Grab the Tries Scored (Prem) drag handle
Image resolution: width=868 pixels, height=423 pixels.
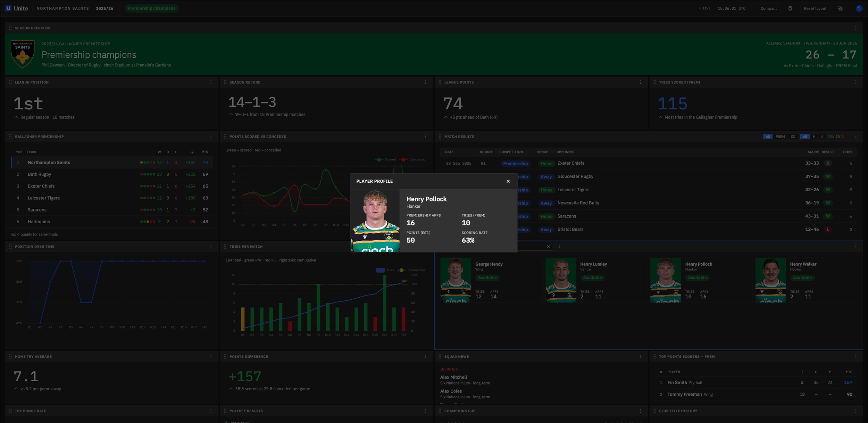pyautogui.click(x=654, y=82)
